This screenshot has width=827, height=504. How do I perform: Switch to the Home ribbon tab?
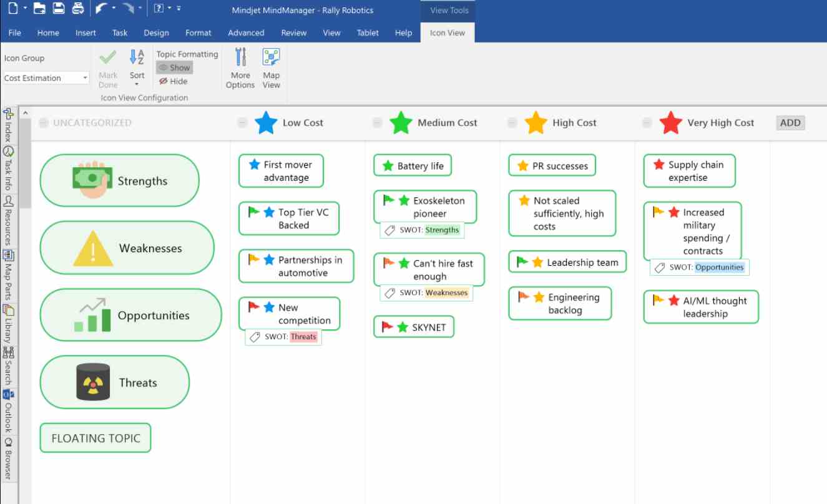pyautogui.click(x=48, y=33)
